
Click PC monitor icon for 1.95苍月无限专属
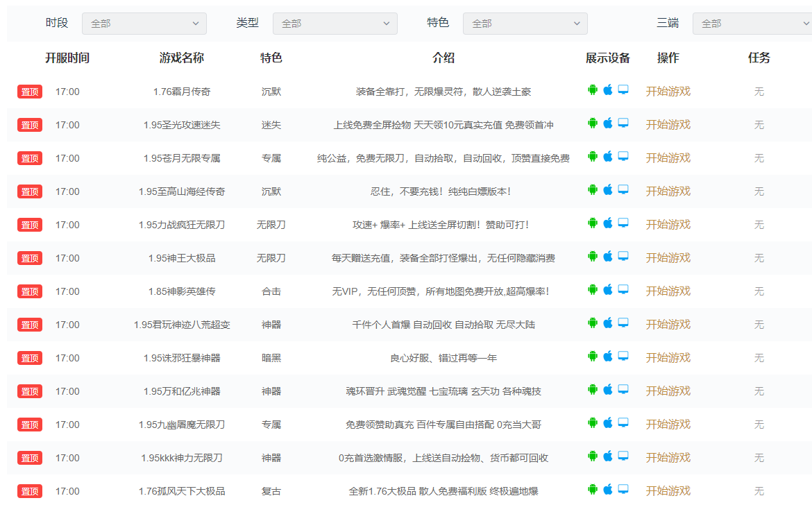[623, 156]
